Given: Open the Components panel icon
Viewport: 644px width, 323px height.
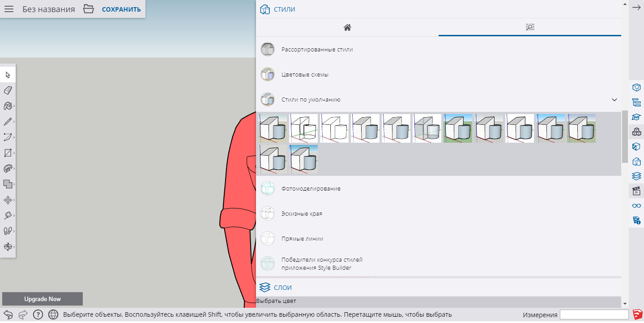Looking at the screenshot, I should point(636,132).
